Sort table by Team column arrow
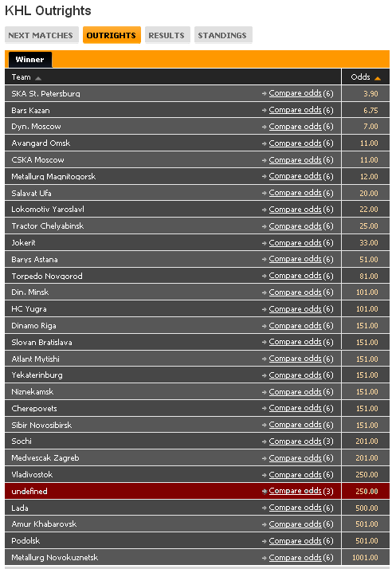 38,78
